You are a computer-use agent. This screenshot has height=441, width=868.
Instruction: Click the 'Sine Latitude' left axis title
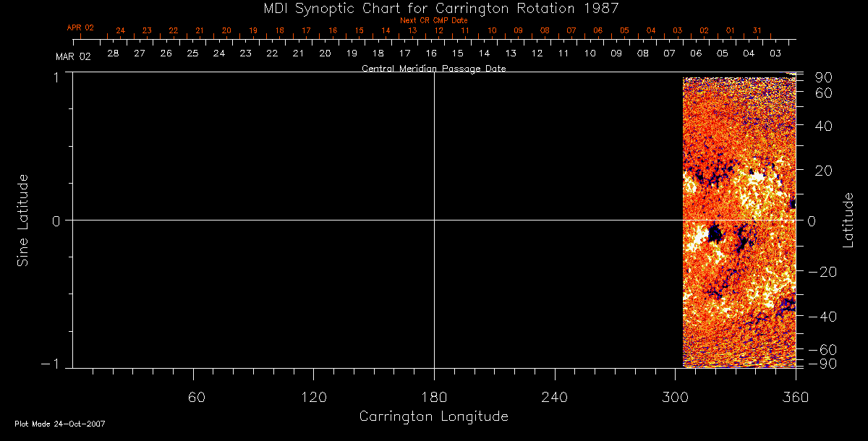point(23,220)
